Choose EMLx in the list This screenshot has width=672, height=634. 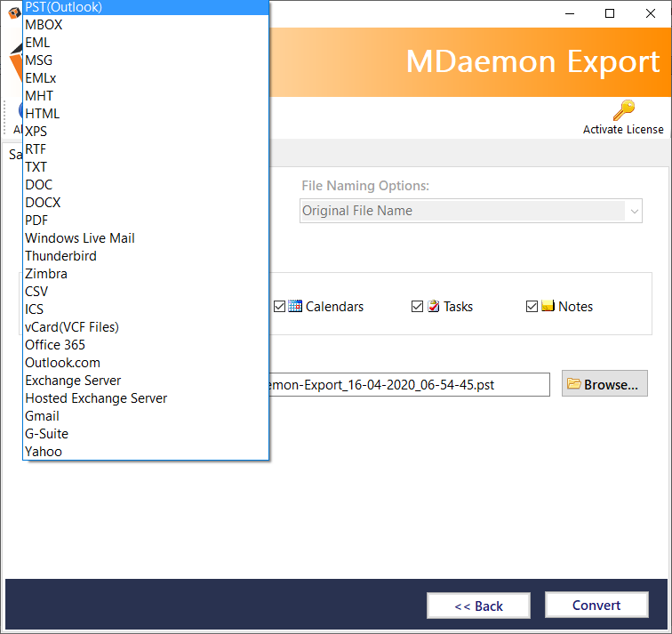click(146, 78)
